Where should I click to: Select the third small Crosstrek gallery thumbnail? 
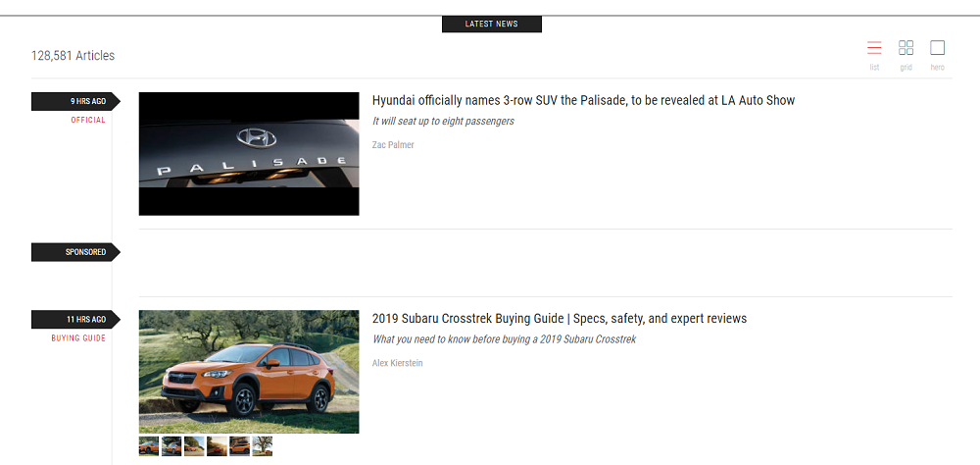tap(194, 446)
